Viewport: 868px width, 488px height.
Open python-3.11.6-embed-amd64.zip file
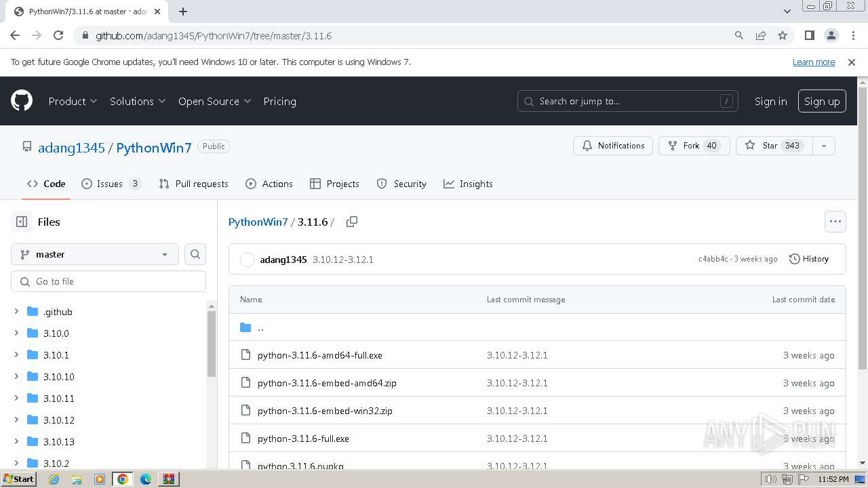click(x=327, y=383)
